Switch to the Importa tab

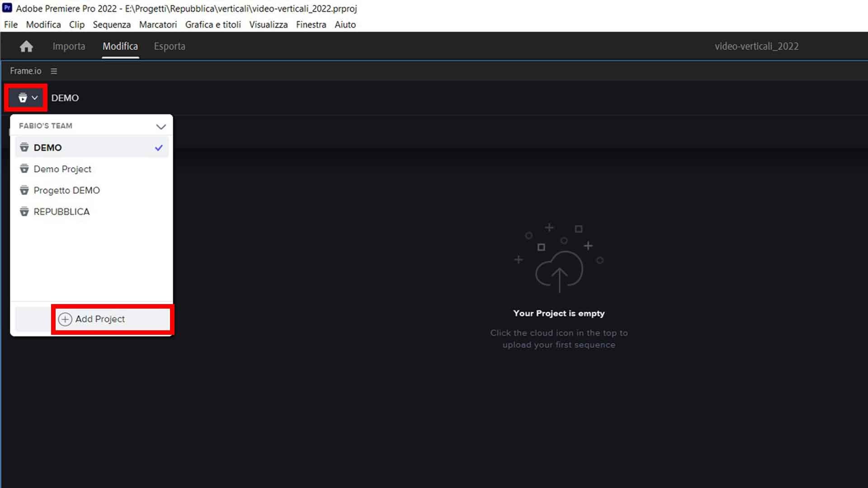[69, 46]
